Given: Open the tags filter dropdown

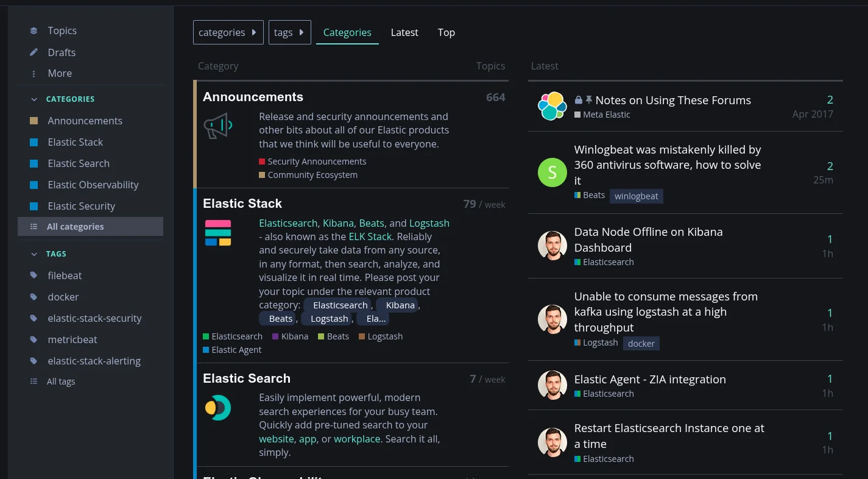Looking at the screenshot, I should [x=290, y=32].
